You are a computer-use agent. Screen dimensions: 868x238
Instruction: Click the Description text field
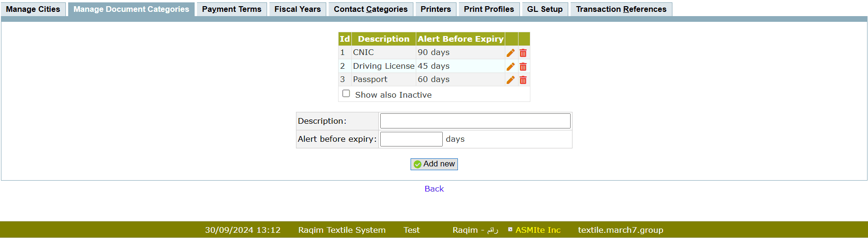pos(475,121)
